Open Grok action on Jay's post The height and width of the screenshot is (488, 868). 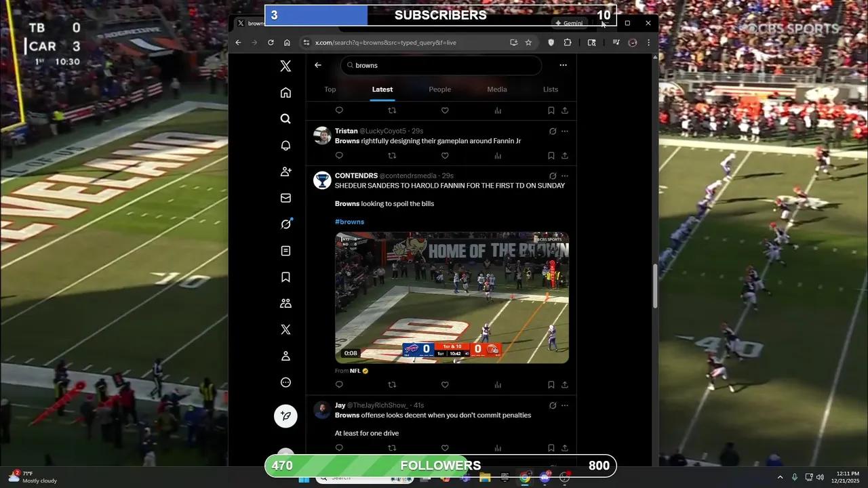point(553,405)
